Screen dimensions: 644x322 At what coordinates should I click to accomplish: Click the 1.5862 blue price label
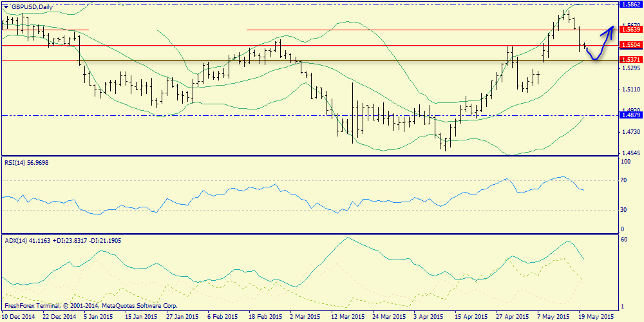tap(629, 4)
